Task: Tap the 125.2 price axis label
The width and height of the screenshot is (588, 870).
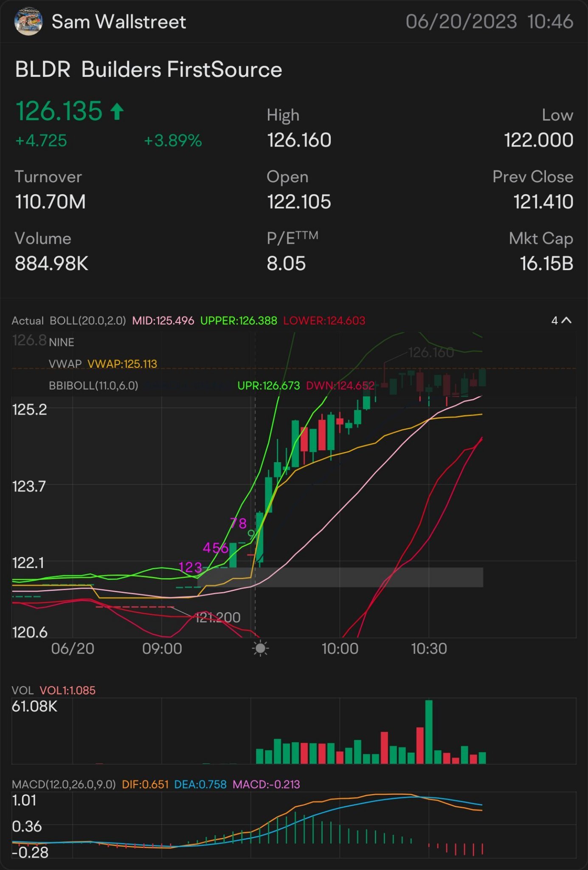Action: pyautogui.click(x=29, y=410)
